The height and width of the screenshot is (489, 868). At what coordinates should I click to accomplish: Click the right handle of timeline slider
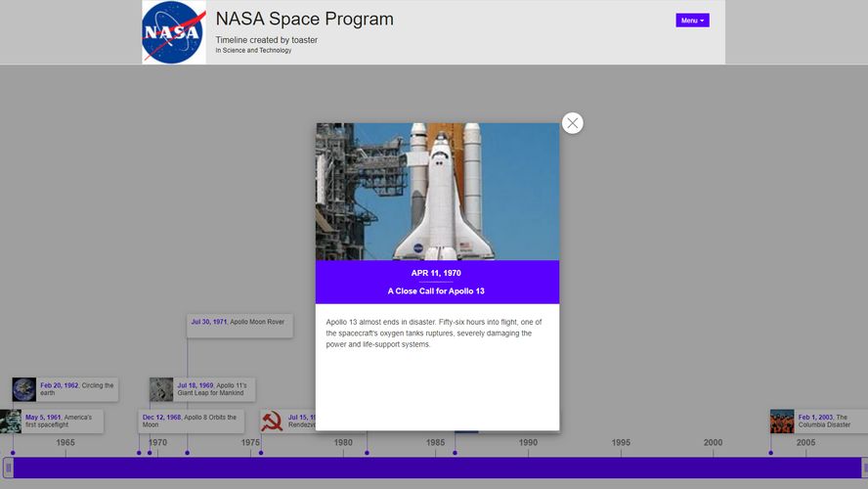click(x=863, y=468)
